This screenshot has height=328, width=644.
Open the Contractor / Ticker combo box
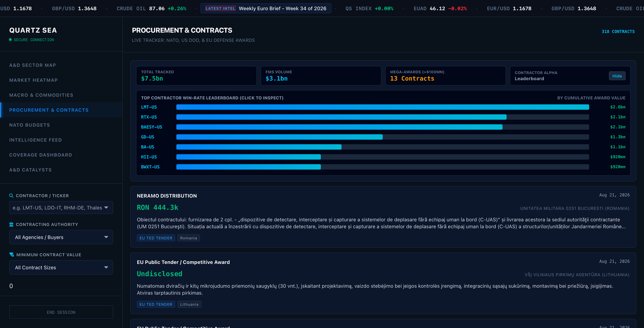tap(61, 207)
